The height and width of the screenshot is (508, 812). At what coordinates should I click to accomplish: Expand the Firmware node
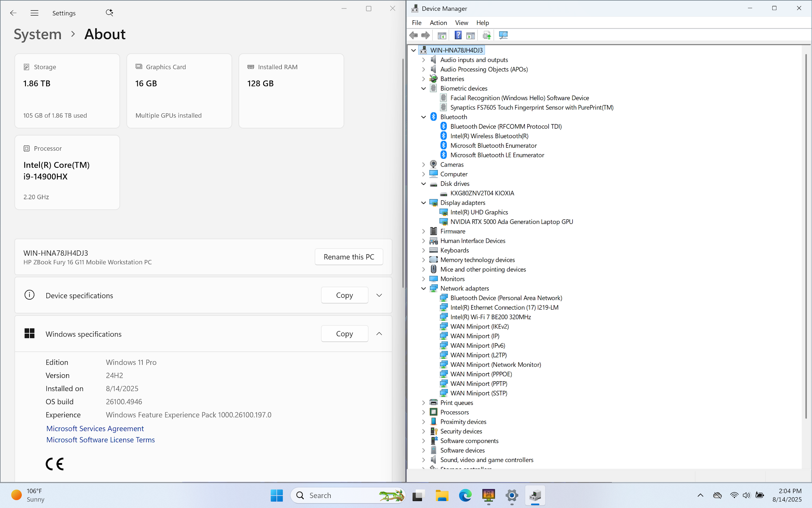(423, 231)
